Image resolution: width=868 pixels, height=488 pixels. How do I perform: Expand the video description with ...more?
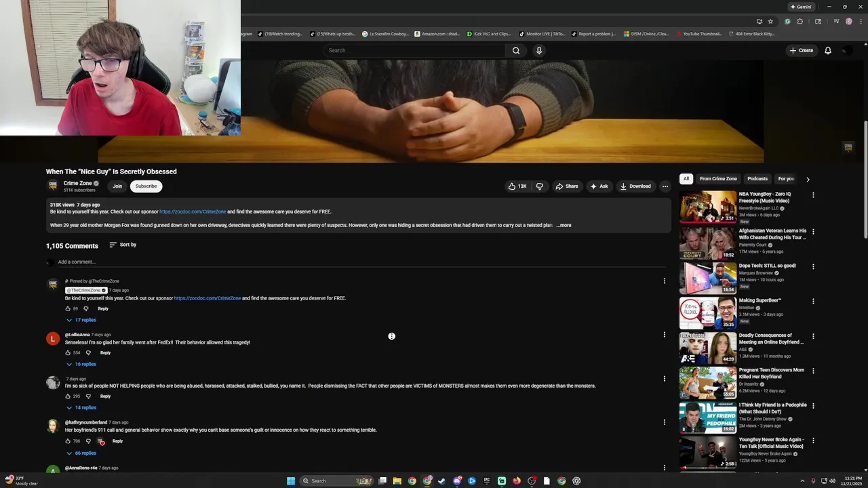[564, 225]
